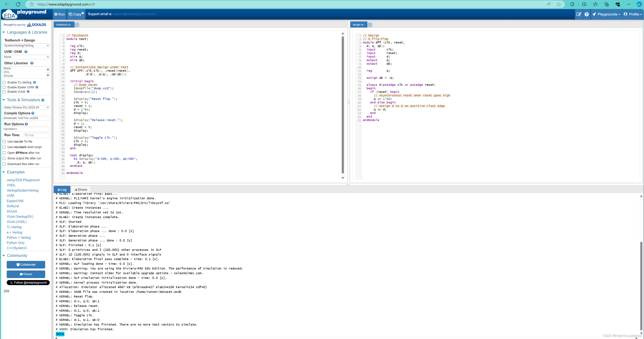Click the edit pencil icon in top navbar
644x339 pixels.
579,14
